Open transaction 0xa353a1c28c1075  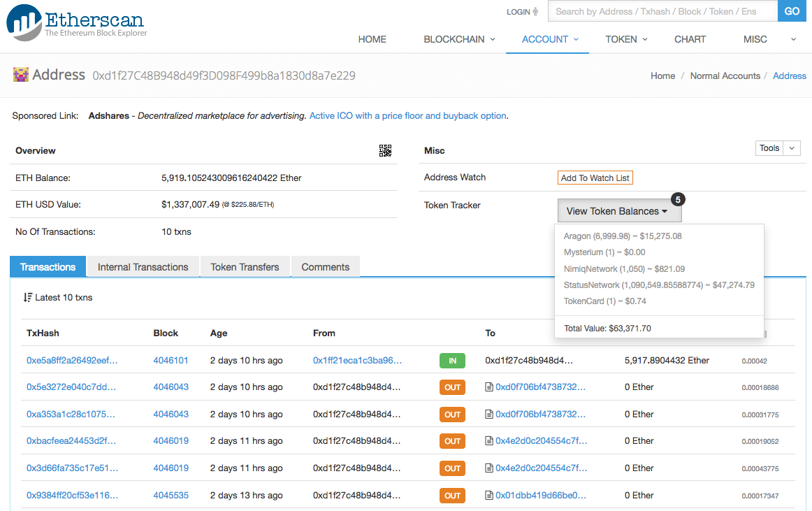(71, 414)
